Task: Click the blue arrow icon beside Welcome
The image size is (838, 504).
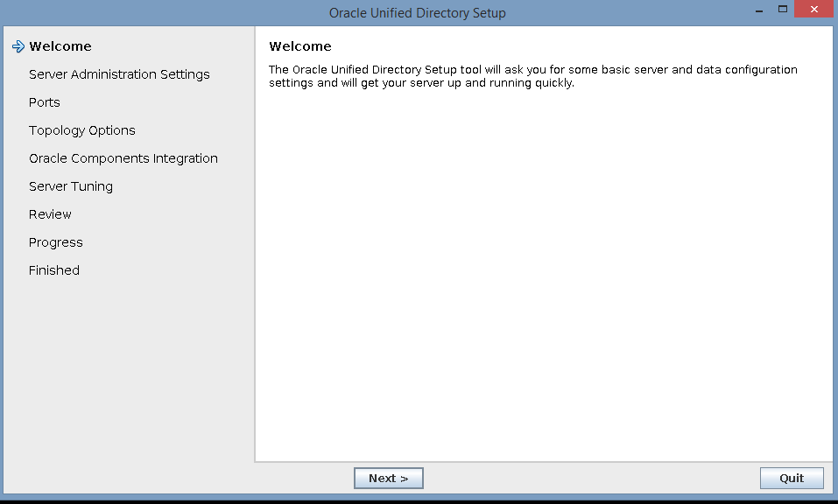Action: point(18,46)
